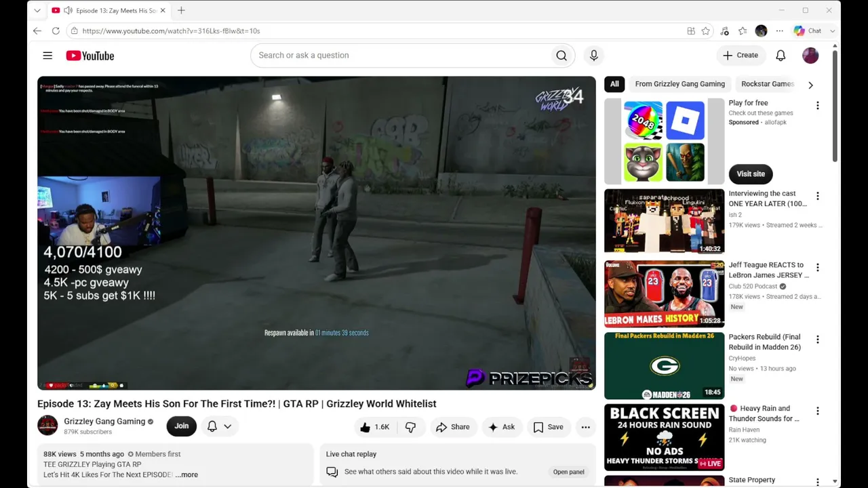
Task: Open Interviewing the cast video thumbnail
Action: pyautogui.click(x=665, y=222)
